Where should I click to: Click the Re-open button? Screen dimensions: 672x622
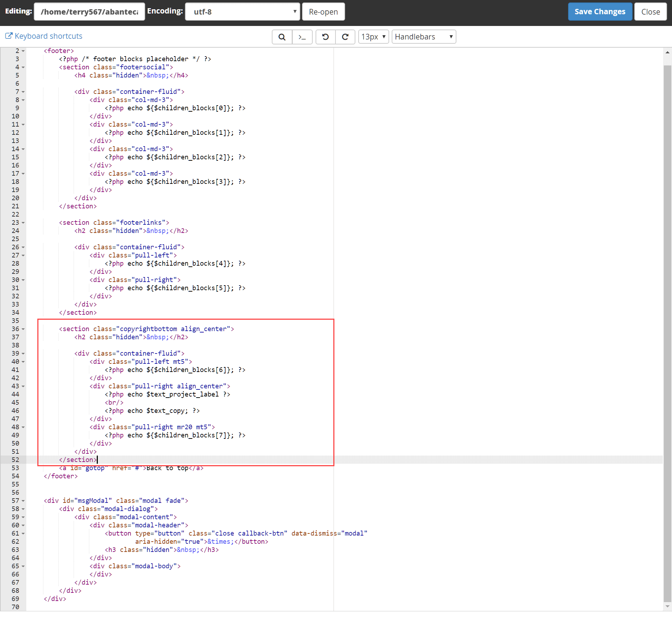tap(323, 12)
